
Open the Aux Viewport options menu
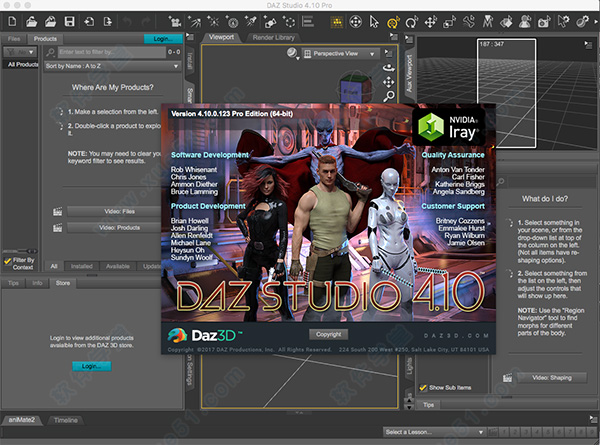pos(588,44)
